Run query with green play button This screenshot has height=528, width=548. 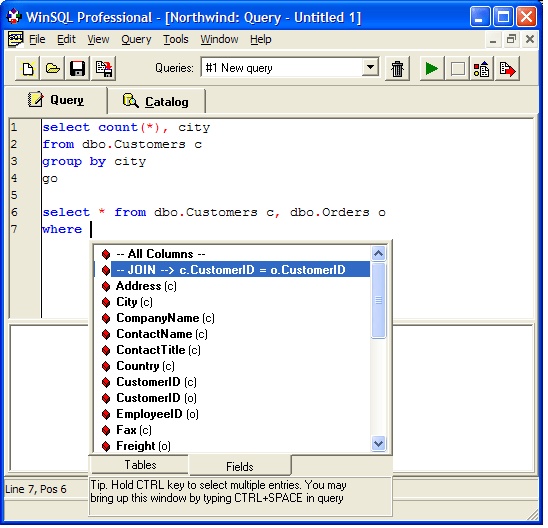432,68
